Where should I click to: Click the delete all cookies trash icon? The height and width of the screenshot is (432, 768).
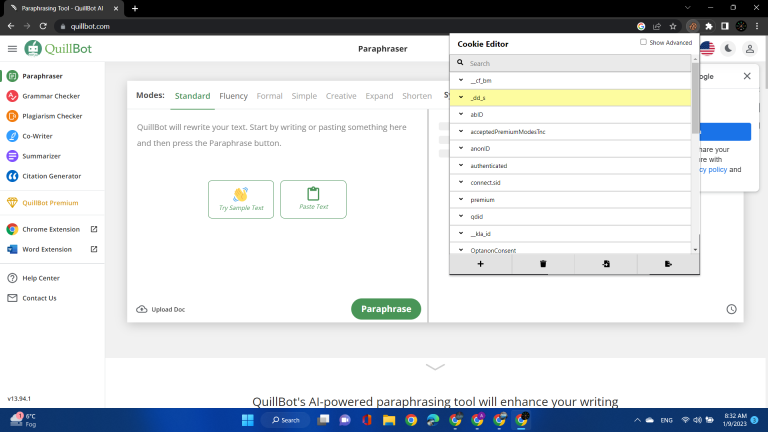(543, 264)
